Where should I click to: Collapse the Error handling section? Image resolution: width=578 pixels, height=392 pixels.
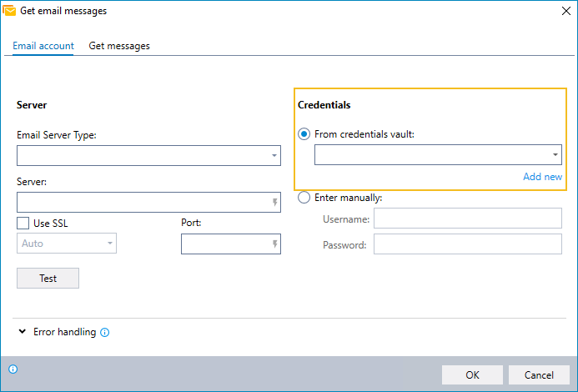point(23,331)
